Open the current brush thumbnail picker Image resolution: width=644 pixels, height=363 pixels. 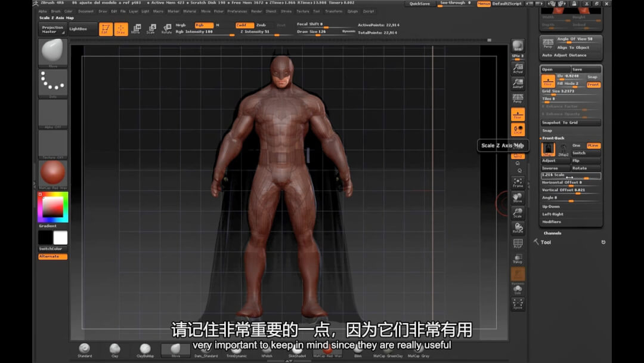click(x=53, y=53)
